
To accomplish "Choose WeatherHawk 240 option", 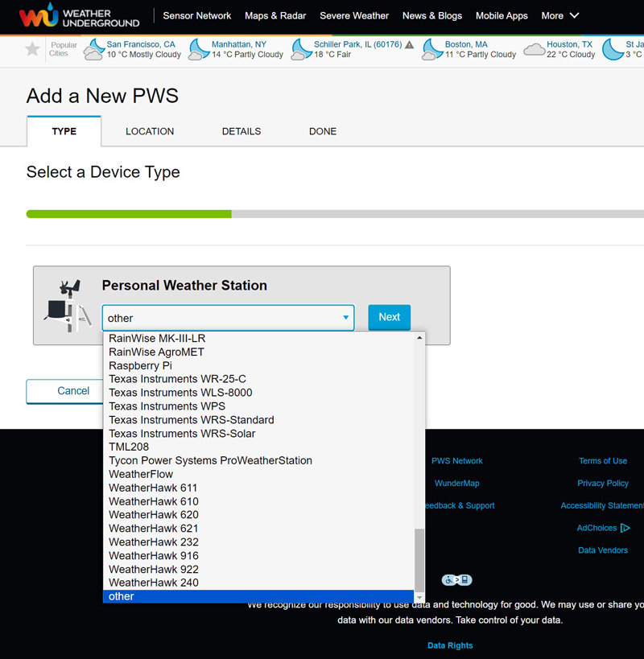I will 258,583.
